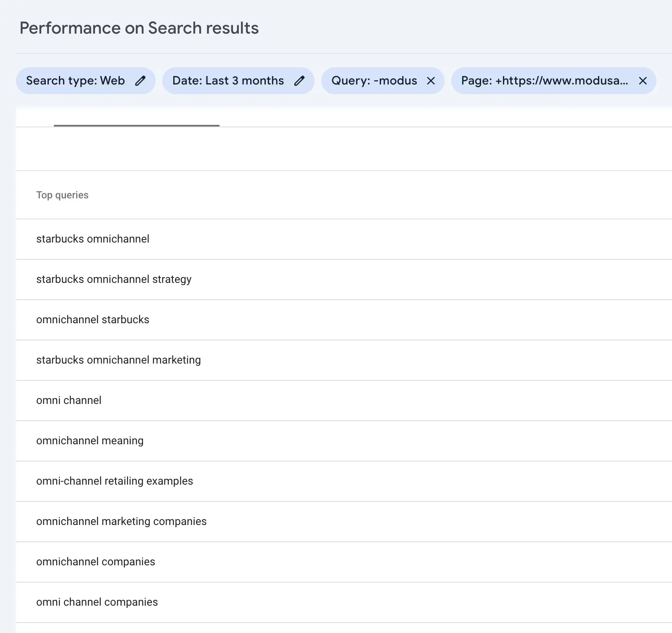Select the underlined active tab
Image resolution: width=672 pixels, height=633 pixels.
137,118
